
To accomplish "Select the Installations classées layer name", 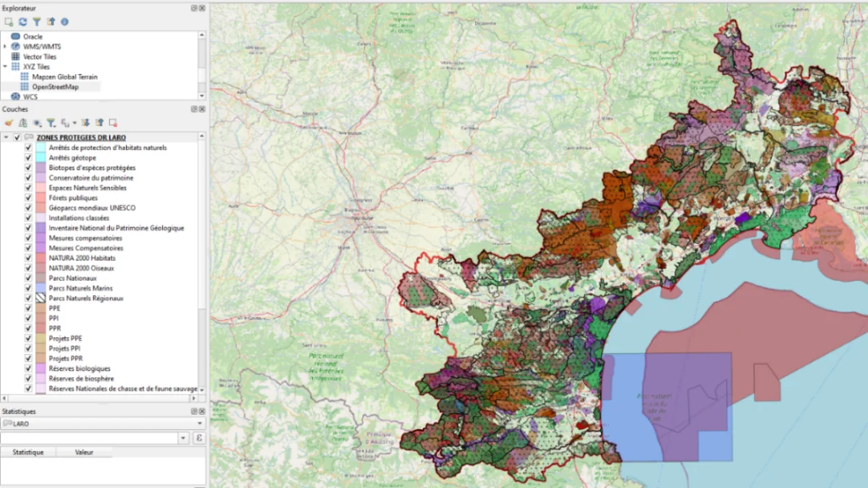I will 78,218.
